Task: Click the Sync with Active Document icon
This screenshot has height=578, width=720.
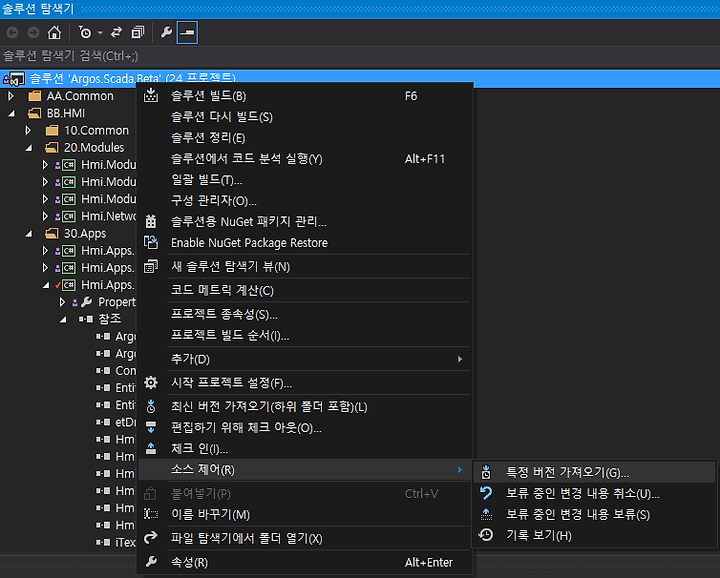Action: click(117, 32)
